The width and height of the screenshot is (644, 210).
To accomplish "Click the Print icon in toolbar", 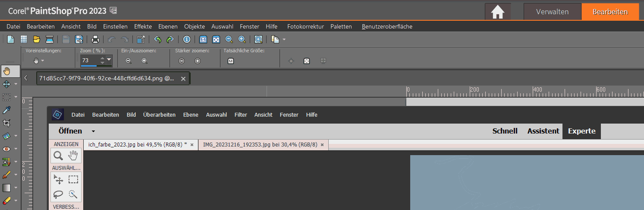I will (x=95, y=39).
